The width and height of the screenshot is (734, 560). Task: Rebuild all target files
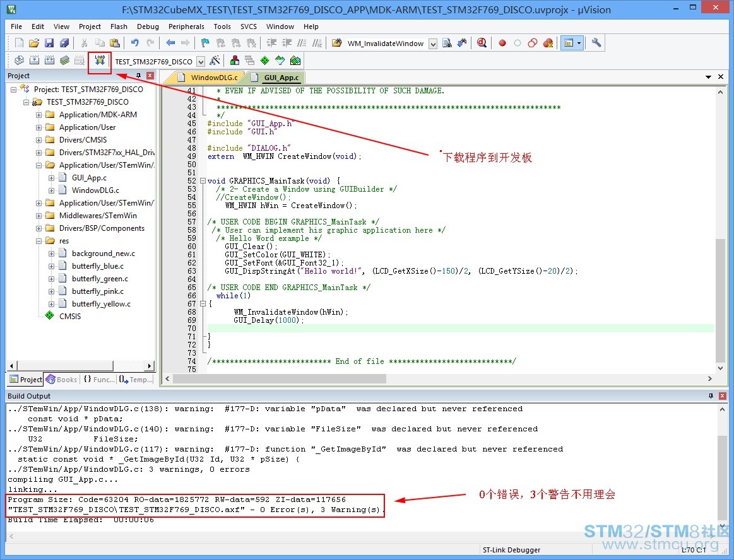pyautogui.click(x=49, y=61)
